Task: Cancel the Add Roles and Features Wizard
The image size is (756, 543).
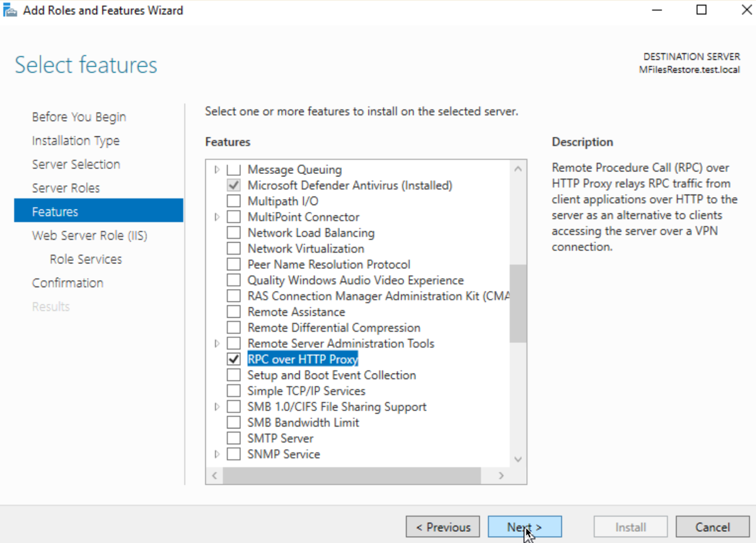Action: pos(713,527)
